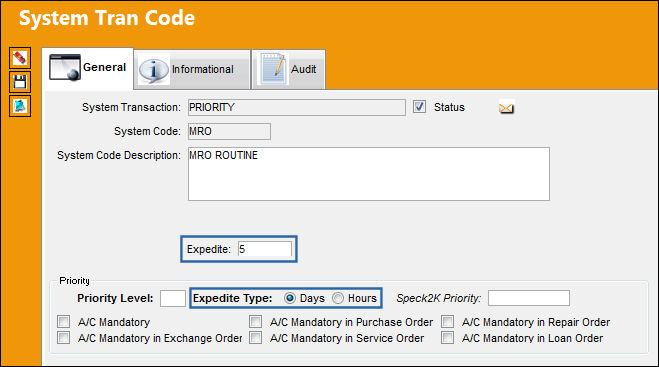This screenshot has width=659, height=367.
Task: Select the Hours expedite type
Action: point(338,298)
